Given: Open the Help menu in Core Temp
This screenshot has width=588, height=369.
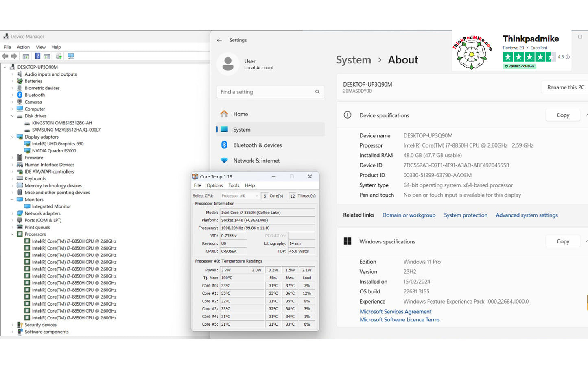Looking at the screenshot, I should tap(249, 185).
